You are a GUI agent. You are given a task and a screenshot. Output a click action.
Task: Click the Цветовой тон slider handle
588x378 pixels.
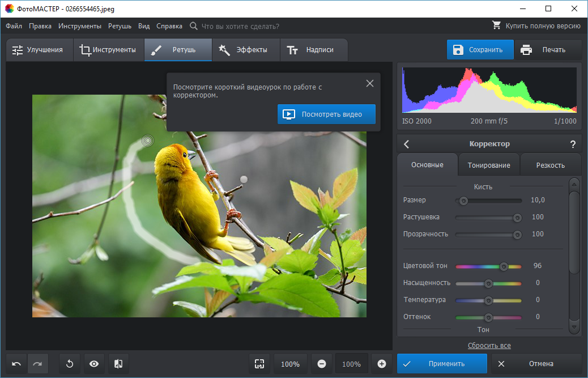click(x=504, y=266)
